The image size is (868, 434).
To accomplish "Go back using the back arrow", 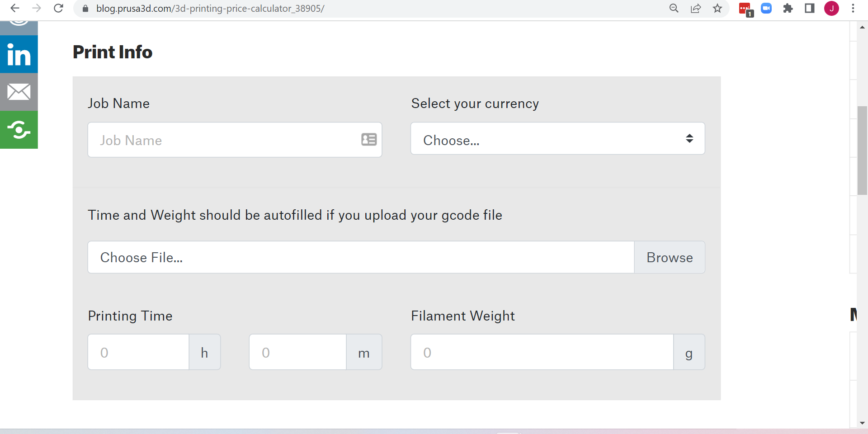I will [15, 8].
